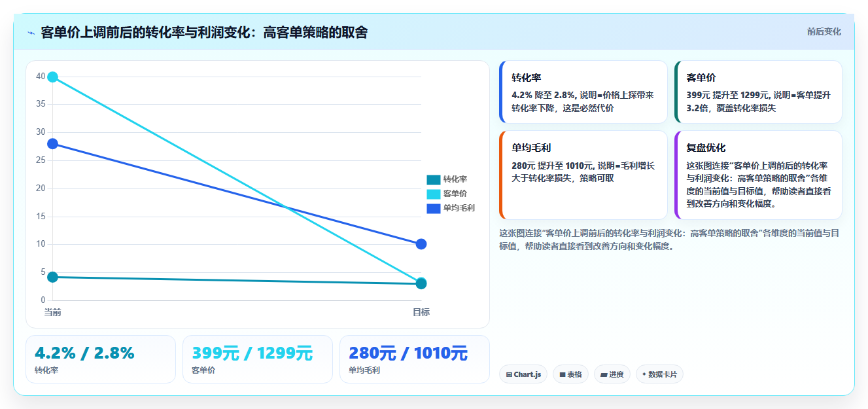Click the 转化率 label under 4.2% / 2.8%
Viewport: 868px width, 409px height.
(x=46, y=370)
